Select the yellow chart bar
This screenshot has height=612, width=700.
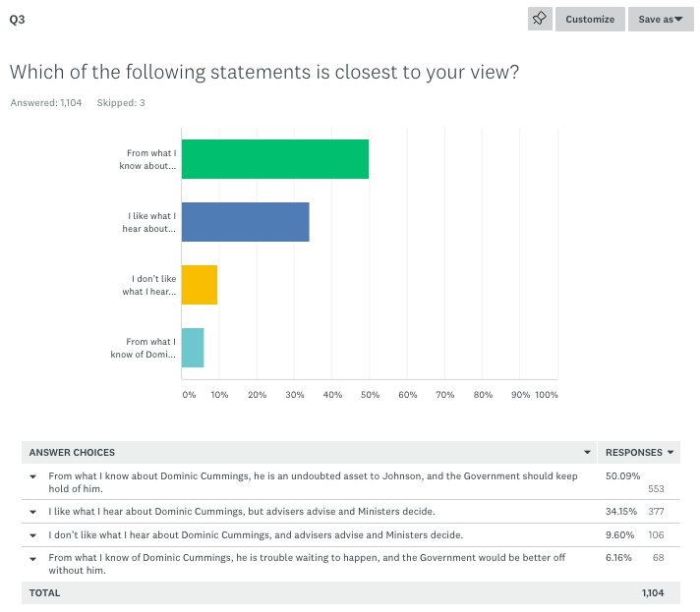[x=200, y=285]
